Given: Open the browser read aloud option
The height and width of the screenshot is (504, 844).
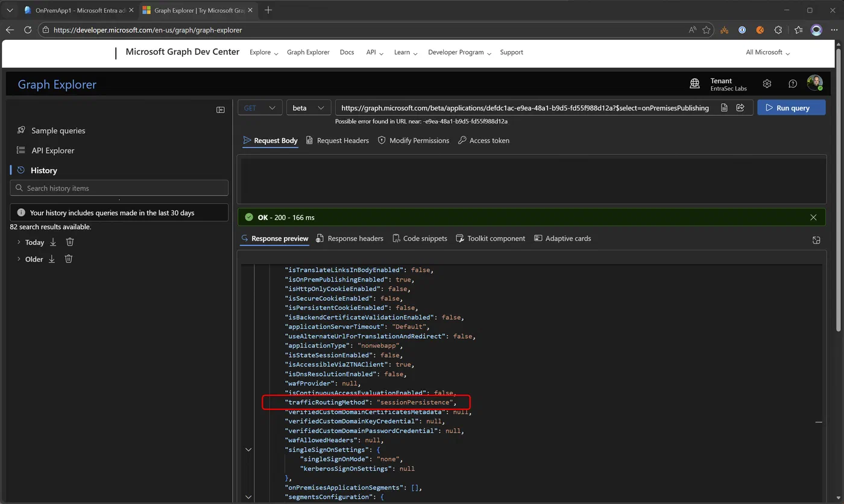Looking at the screenshot, I should pos(693,30).
